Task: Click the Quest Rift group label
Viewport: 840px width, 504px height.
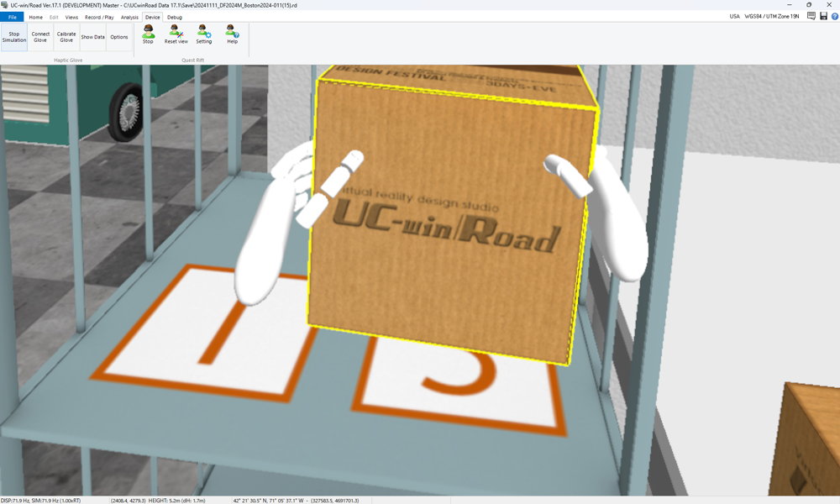Action: click(x=192, y=60)
